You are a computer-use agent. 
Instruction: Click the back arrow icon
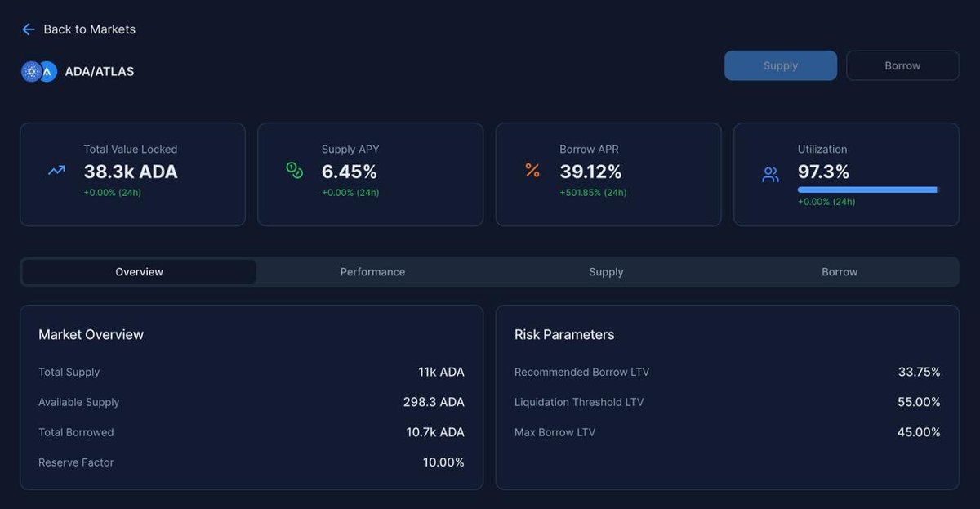(28, 29)
